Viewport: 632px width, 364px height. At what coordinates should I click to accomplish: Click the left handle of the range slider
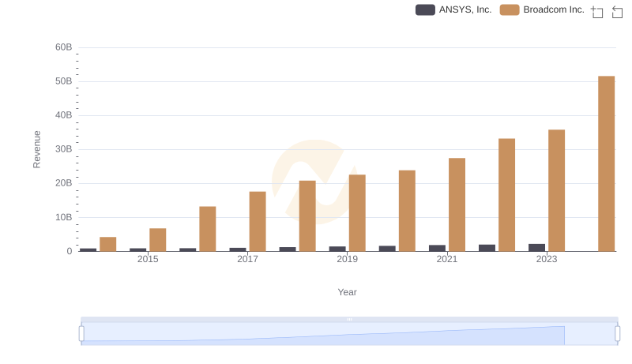point(81,334)
